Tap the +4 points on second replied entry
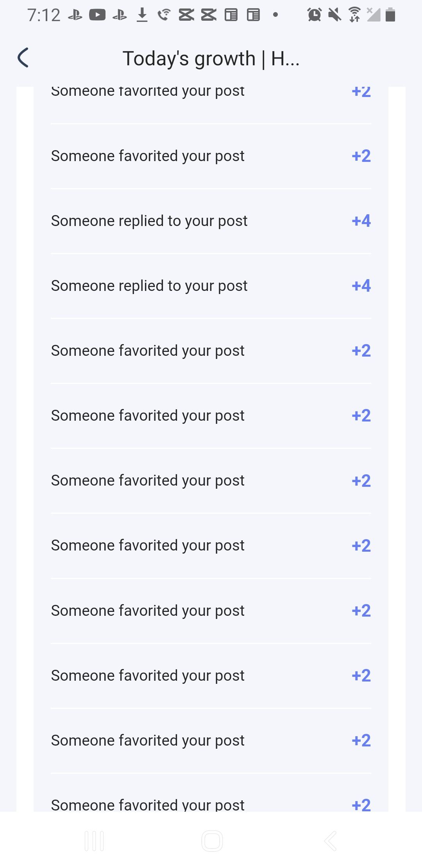422x868 pixels. 361,286
